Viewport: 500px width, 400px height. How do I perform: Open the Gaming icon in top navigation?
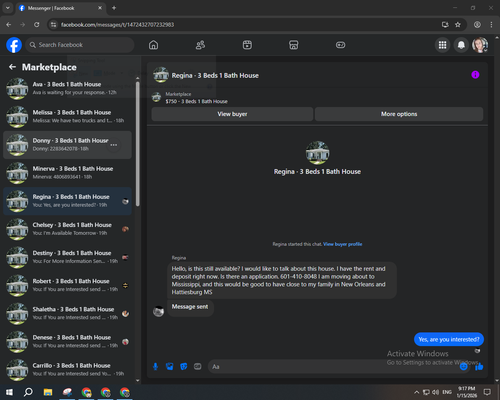point(340,45)
